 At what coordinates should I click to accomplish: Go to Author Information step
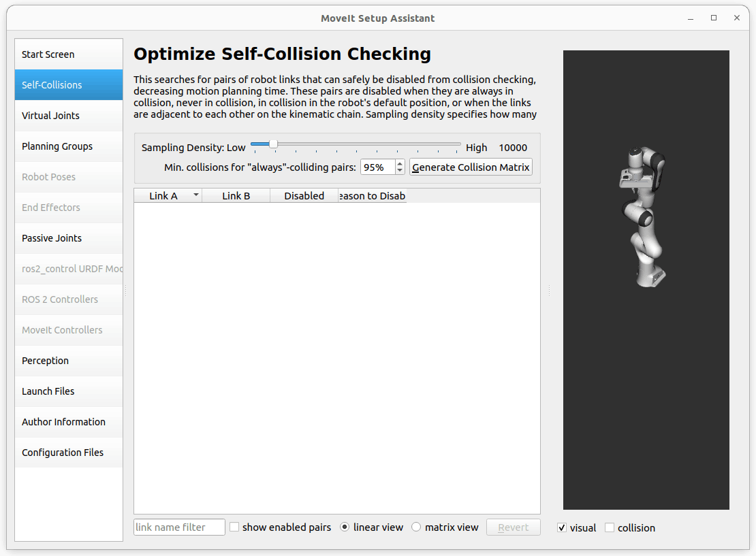click(69, 422)
